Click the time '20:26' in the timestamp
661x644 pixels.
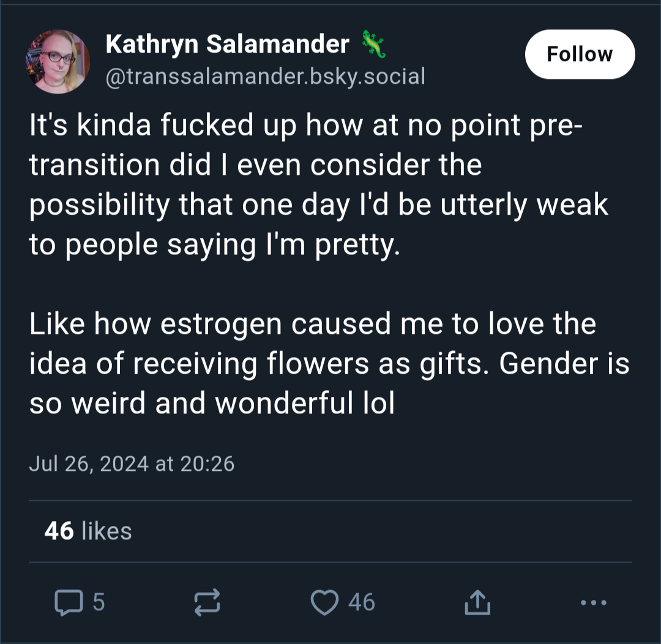(x=207, y=464)
